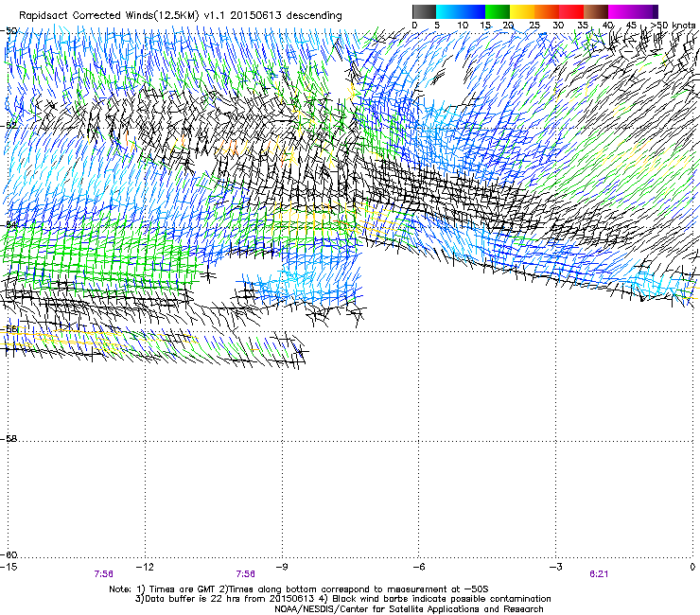Click the longitude label '-6'
This screenshot has width=700, height=615.
[x=418, y=567]
